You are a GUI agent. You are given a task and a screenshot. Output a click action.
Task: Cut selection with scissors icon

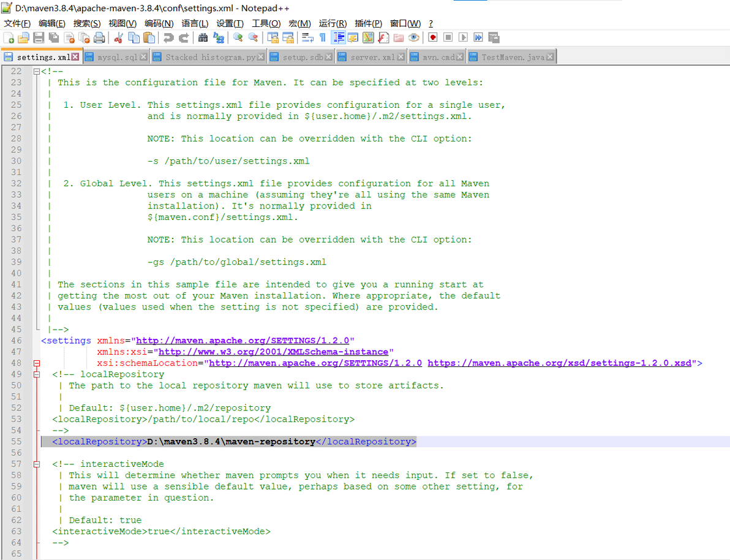[x=118, y=38]
